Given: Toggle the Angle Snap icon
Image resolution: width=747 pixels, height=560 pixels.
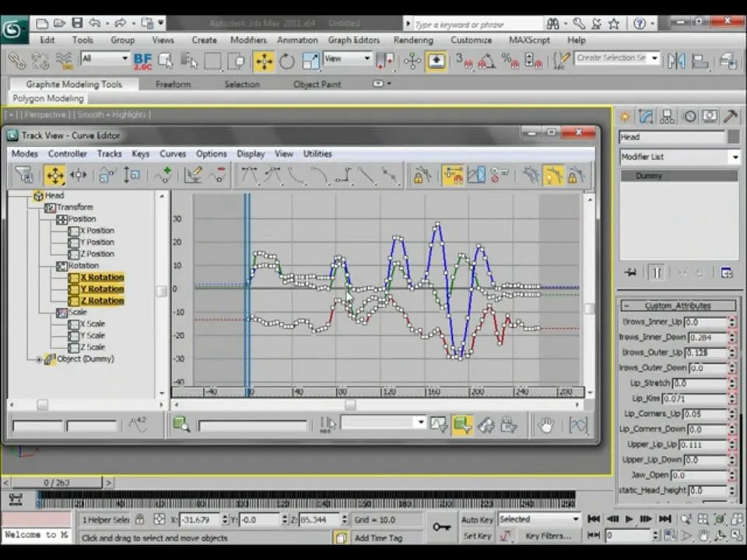Looking at the screenshot, I should click(x=486, y=61).
